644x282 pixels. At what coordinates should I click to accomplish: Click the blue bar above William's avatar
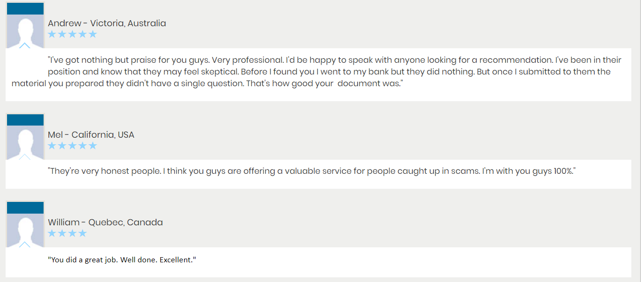point(25,208)
